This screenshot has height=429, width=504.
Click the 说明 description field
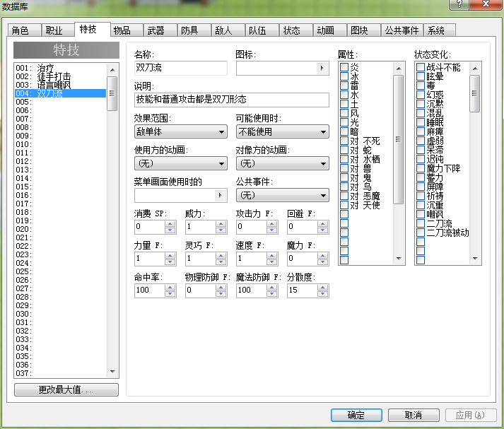coord(231,100)
